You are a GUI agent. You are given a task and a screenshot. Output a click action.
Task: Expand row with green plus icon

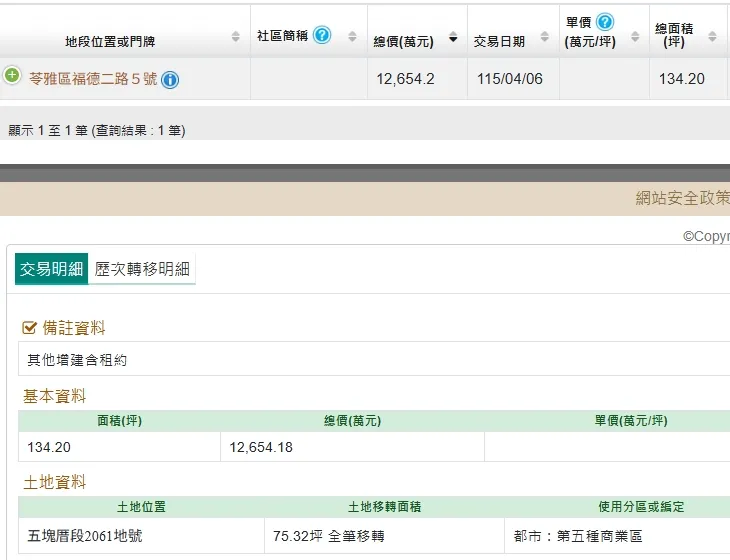click(x=12, y=75)
